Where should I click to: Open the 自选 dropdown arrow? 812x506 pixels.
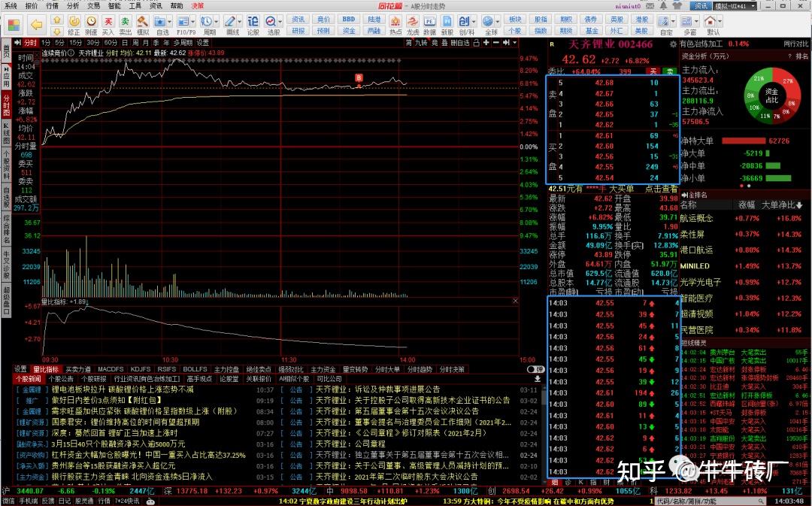coord(170,22)
